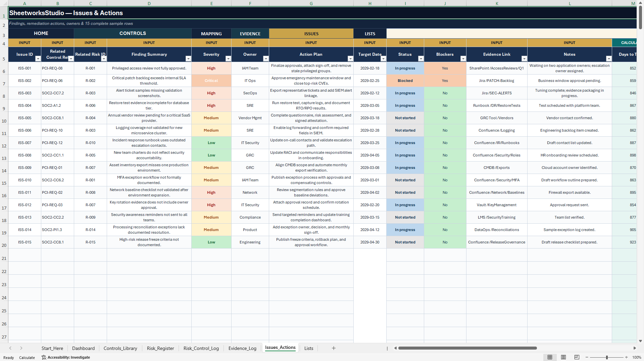Switch to the Lists sheet tab
The height and width of the screenshot is (361, 644).
click(x=309, y=348)
